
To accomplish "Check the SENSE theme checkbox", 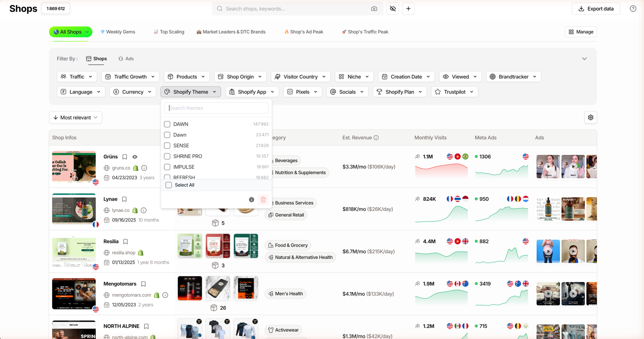I will [167, 146].
